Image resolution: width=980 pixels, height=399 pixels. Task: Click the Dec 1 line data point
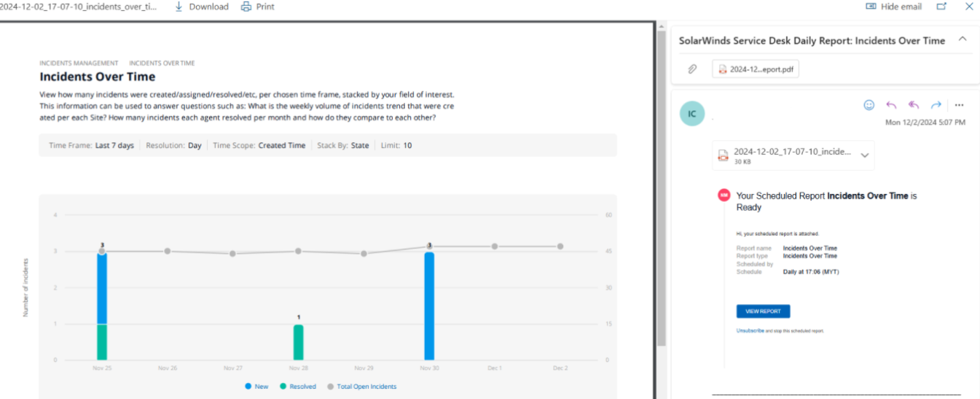pyautogui.click(x=495, y=247)
